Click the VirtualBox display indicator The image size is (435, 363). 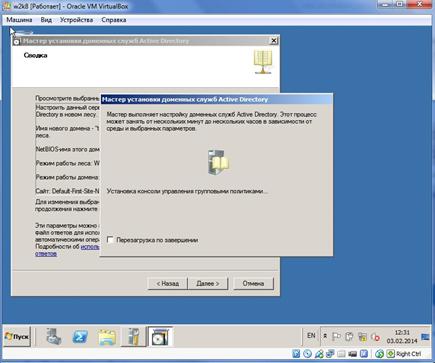click(x=352, y=354)
